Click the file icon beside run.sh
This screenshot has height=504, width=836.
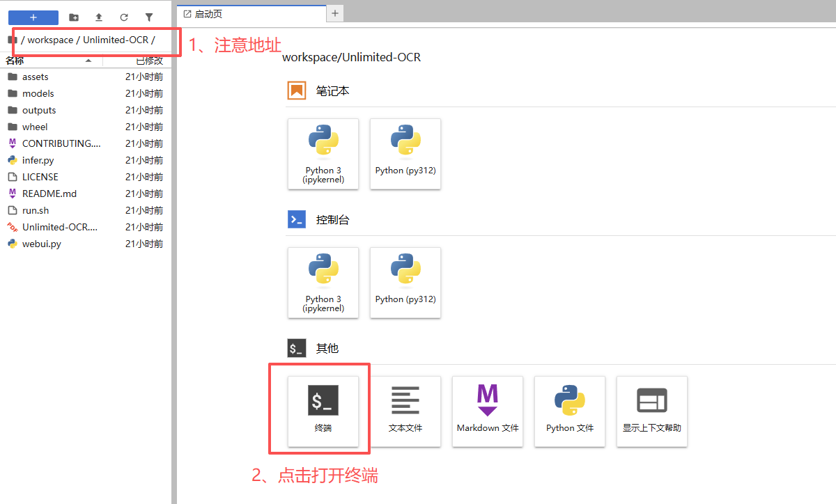point(13,210)
